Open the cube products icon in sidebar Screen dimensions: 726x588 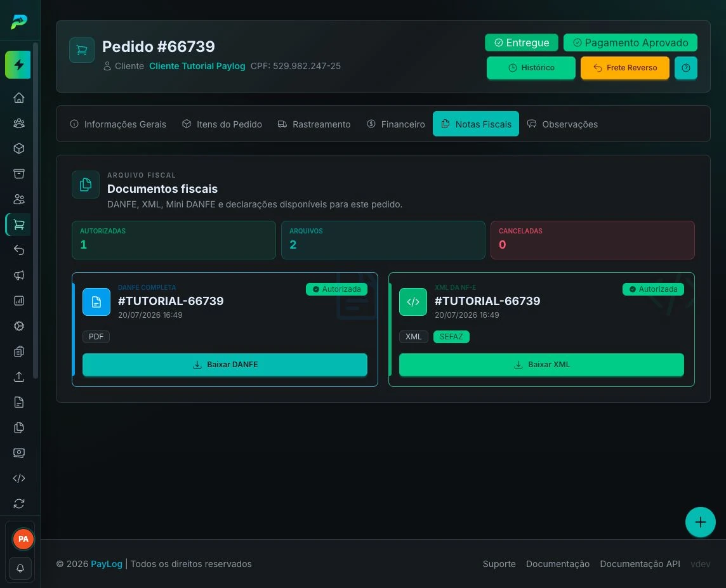[x=19, y=148]
